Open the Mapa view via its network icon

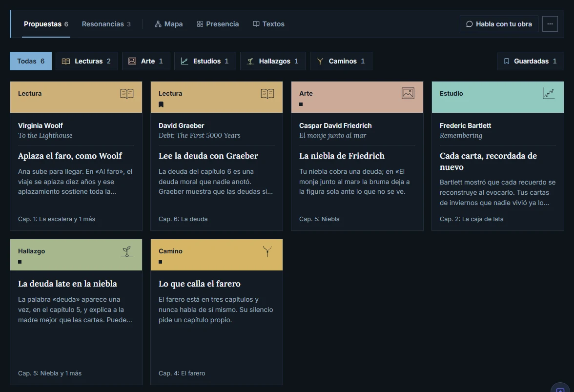coord(158,24)
